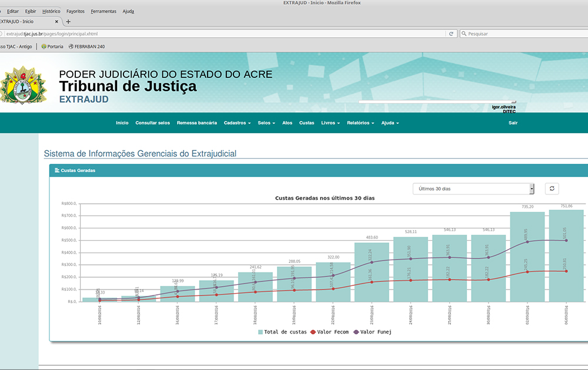Expand the Relatórios navigation dropdown
Viewport: 588px width, 370px height.
(360, 123)
